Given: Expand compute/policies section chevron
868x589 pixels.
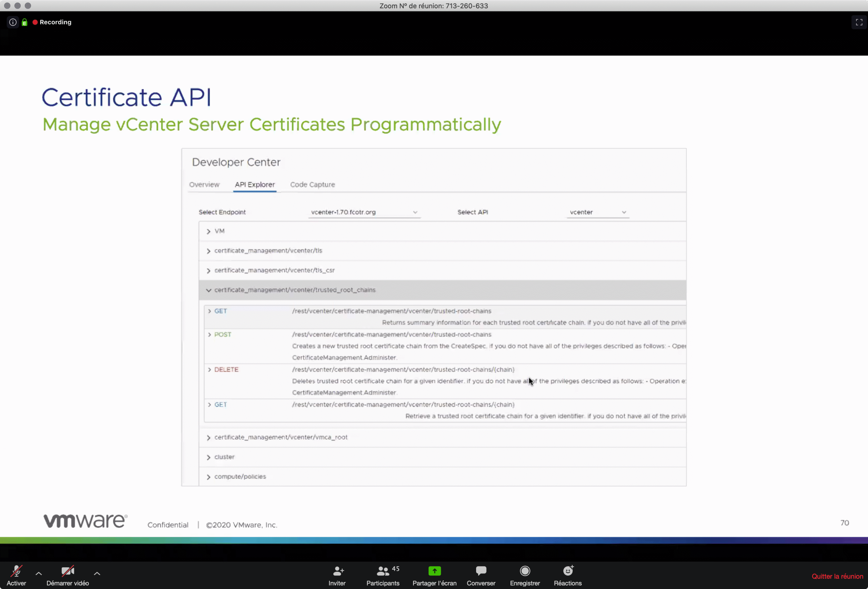Looking at the screenshot, I should pyautogui.click(x=209, y=477).
